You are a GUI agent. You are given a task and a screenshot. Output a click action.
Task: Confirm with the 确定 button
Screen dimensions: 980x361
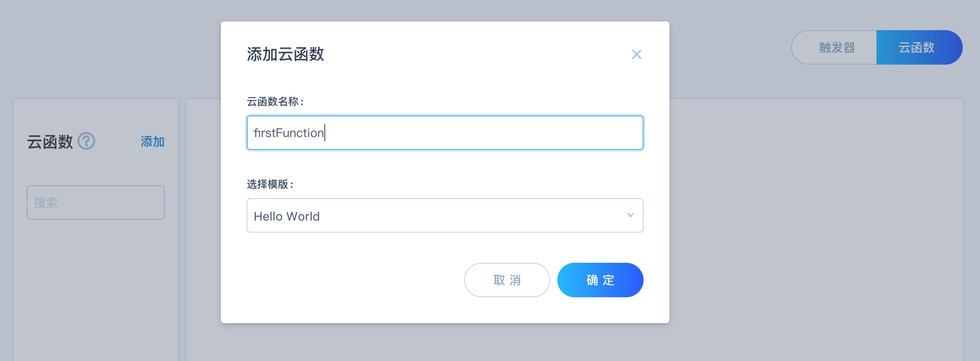[600, 280]
